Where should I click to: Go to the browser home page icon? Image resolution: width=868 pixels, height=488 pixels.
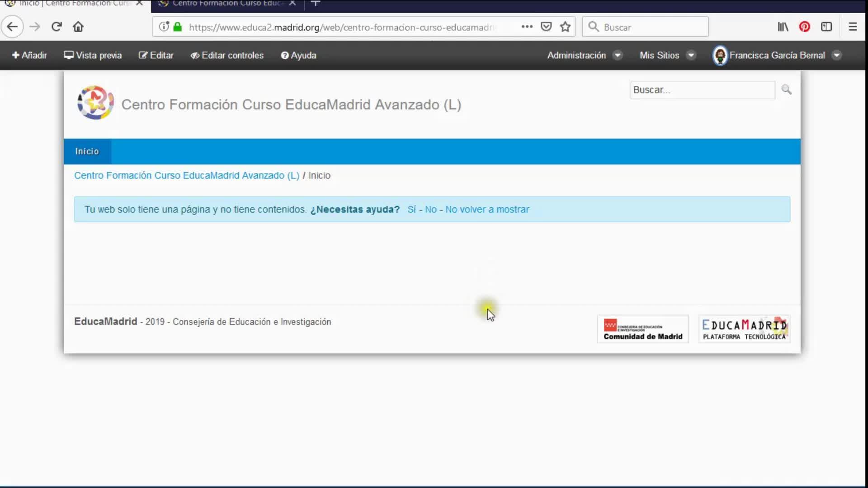78,27
